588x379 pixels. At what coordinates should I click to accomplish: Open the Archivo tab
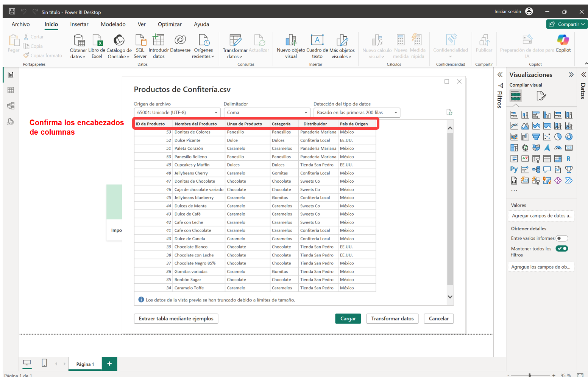[x=20, y=24]
